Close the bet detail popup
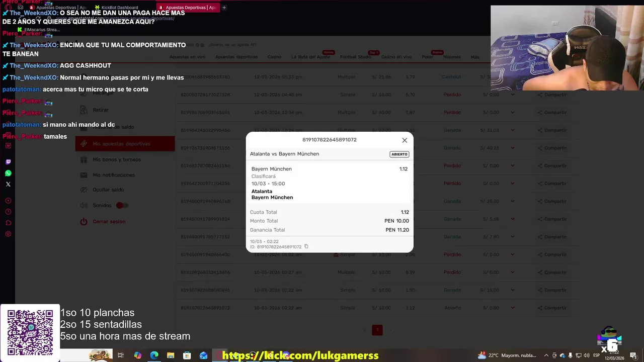This screenshot has height=362, width=644. pos(405,140)
